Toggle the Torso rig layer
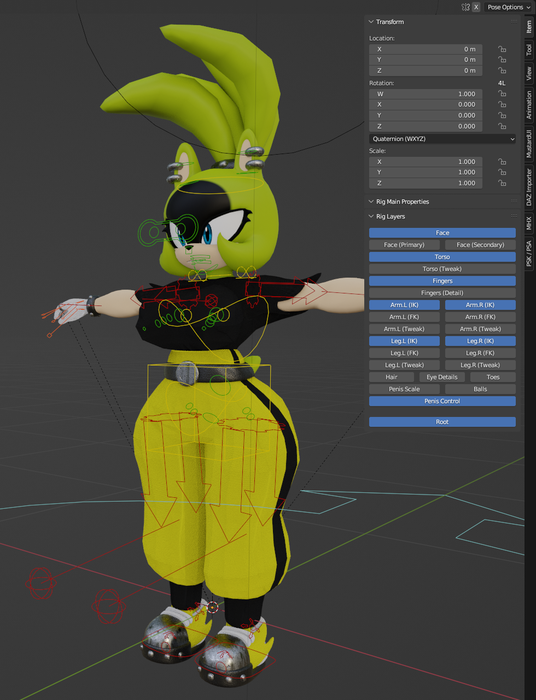The height and width of the screenshot is (700, 536). [x=442, y=257]
